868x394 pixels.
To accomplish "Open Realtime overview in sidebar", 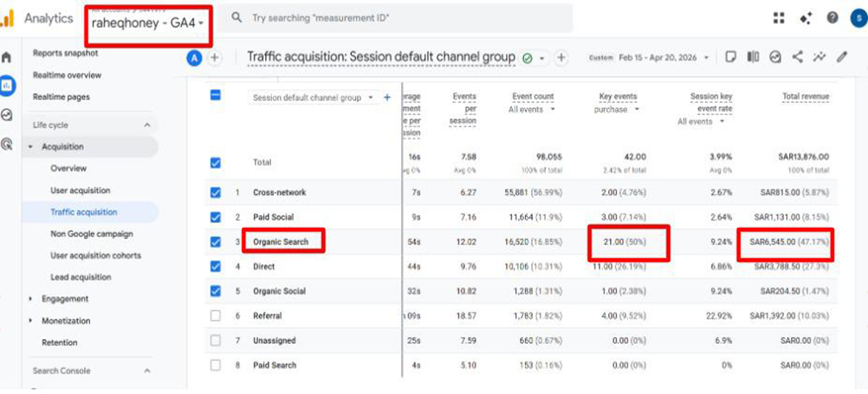I will (67, 75).
